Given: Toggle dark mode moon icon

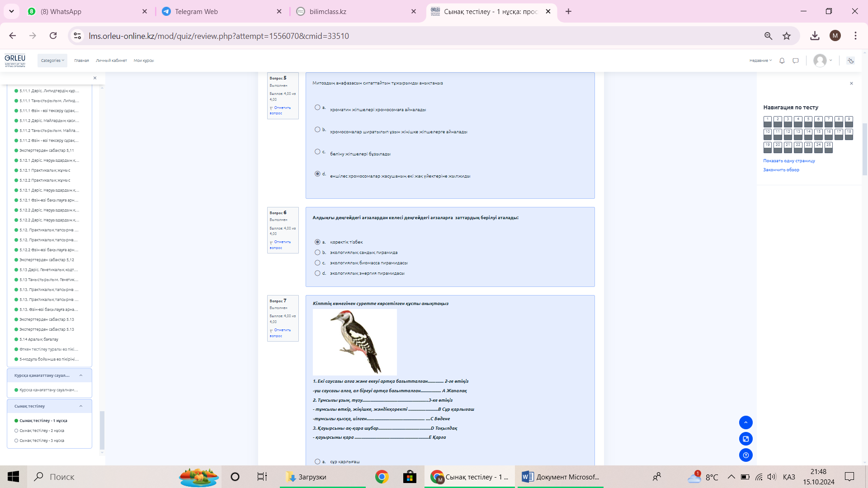Looking at the screenshot, I should tap(850, 61).
